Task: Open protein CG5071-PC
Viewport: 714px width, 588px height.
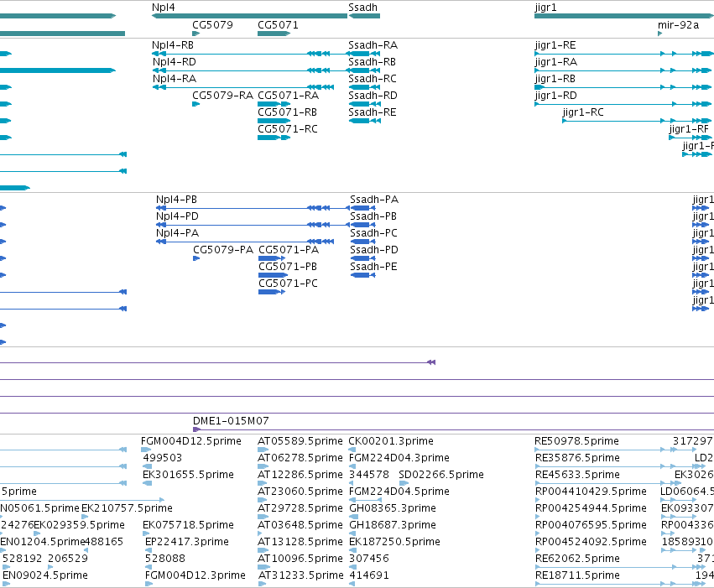Action: [288, 284]
